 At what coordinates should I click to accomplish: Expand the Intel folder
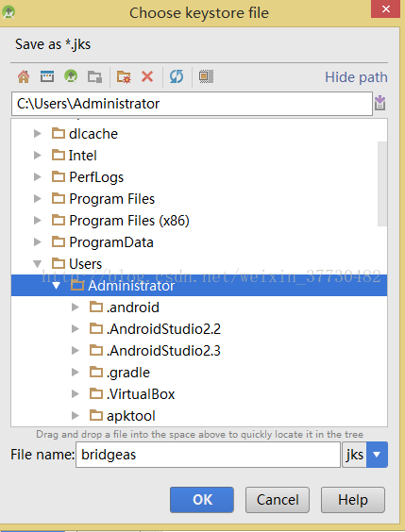(x=38, y=156)
